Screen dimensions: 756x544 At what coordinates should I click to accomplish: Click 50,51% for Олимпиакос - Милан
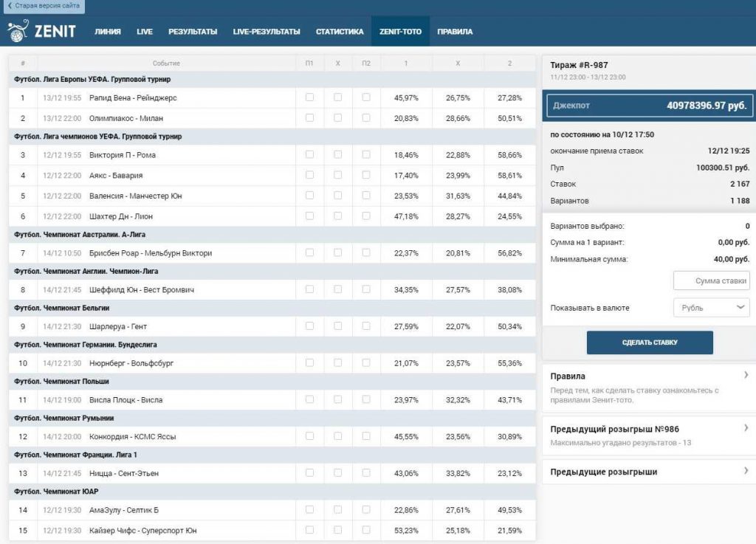tap(509, 118)
